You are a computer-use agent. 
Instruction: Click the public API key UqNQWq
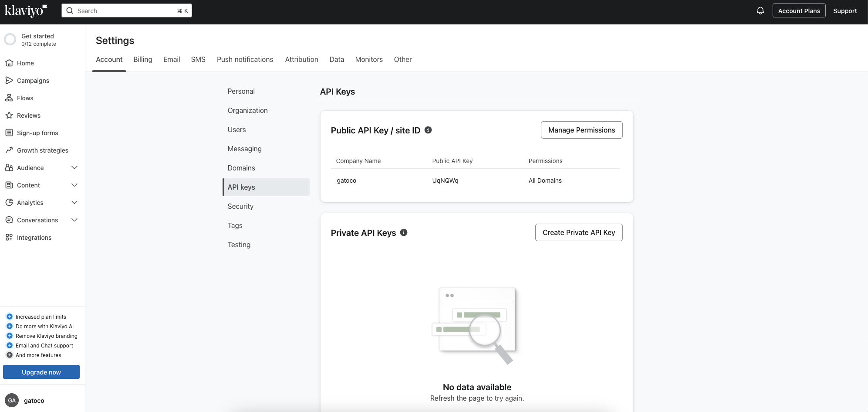point(445,180)
